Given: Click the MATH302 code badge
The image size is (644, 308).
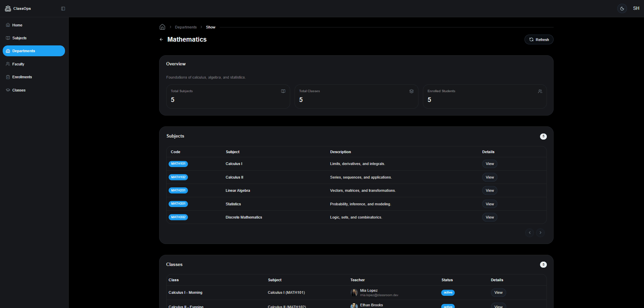Looking at the screenshot, I should 178,217.
